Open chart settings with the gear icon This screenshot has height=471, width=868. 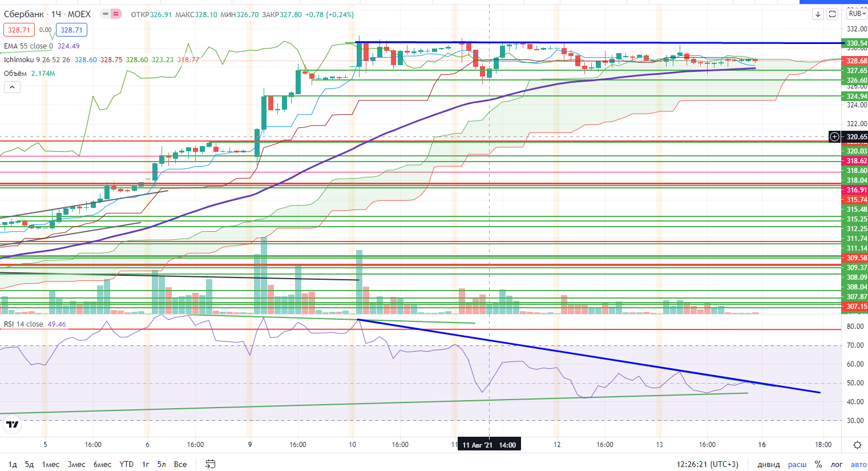point(857,445)
